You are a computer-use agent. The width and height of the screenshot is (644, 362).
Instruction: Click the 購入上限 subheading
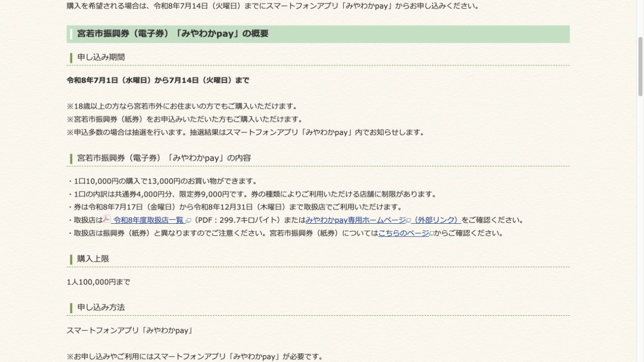pos(93,259)
